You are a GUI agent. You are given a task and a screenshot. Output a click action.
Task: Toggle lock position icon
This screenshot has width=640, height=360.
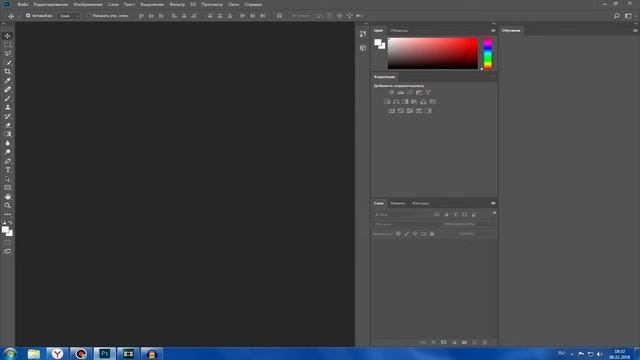tap(415, 234)
